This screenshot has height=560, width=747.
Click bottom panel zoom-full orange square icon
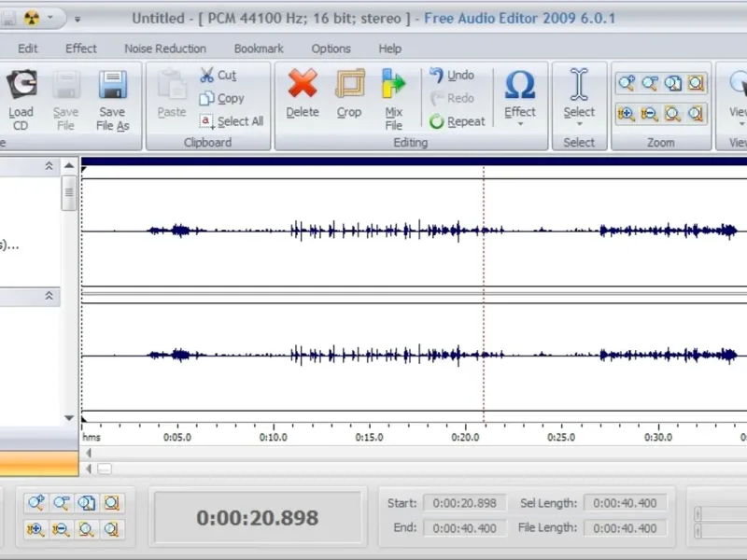[112, 503]
